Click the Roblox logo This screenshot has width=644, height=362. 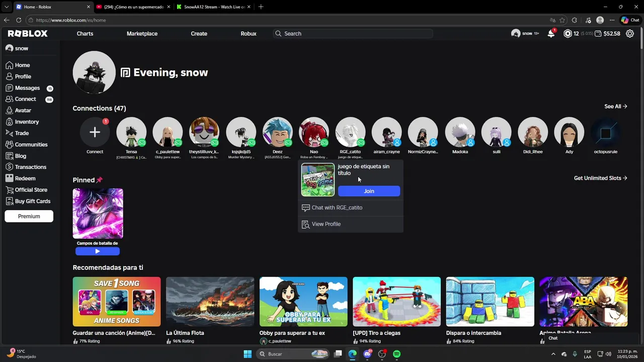pos(28,34)
